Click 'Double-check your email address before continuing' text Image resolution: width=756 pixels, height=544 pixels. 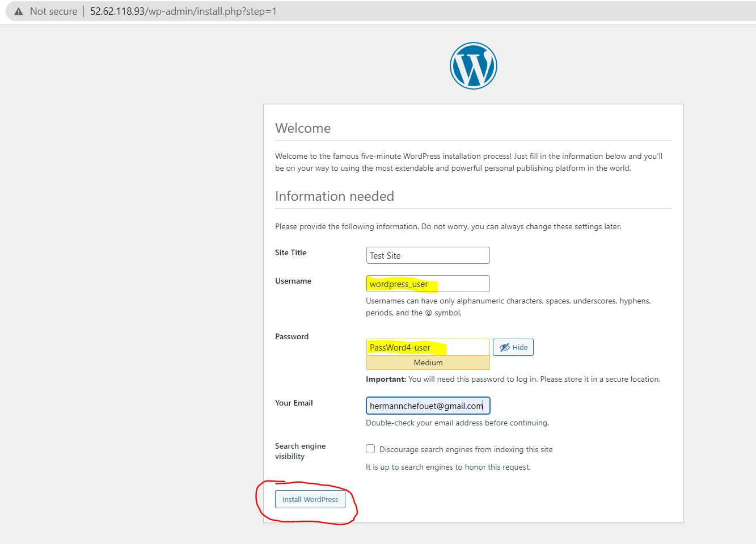458,423
